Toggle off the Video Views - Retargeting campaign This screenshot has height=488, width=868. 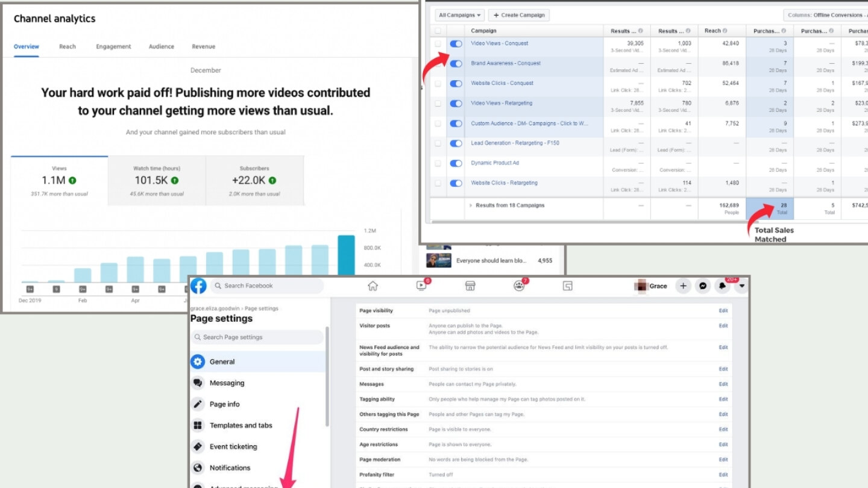tap(456, 104)
